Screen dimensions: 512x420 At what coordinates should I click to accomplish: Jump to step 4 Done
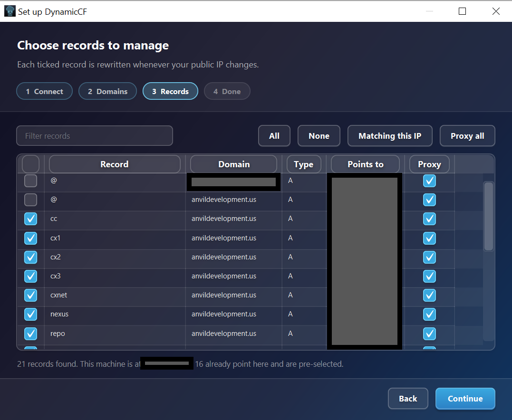[x=227, y=91]
